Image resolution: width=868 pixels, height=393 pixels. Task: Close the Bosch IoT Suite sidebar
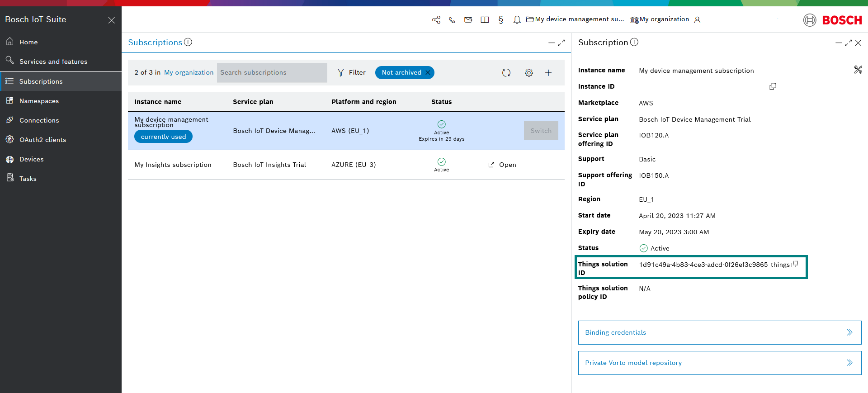(x=112, y=20)
